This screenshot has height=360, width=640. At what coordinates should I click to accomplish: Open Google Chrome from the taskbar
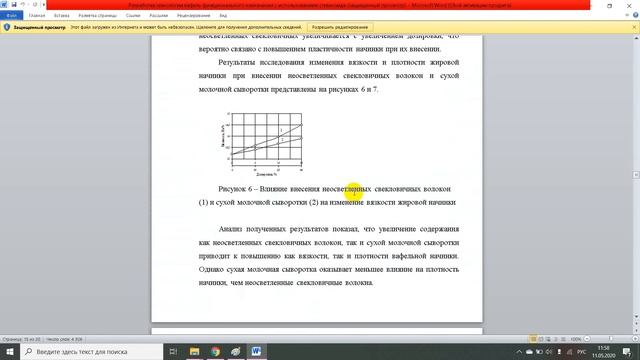pos(216,351)
